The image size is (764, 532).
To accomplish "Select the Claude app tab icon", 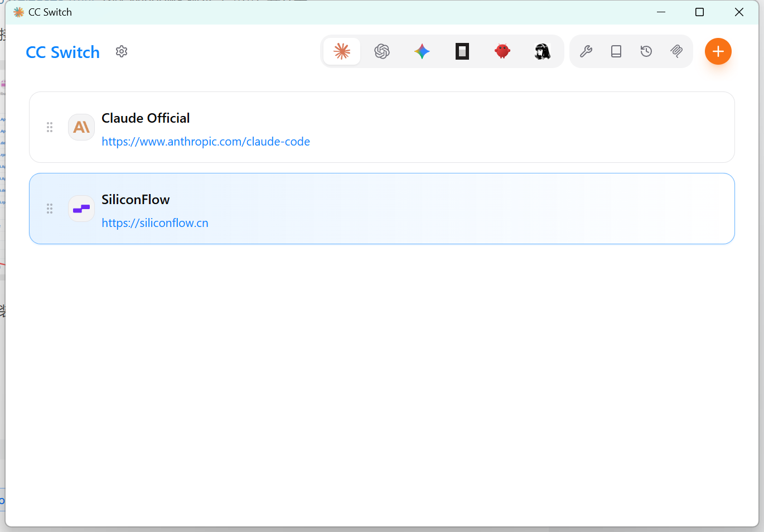I will tap(342, 51).
